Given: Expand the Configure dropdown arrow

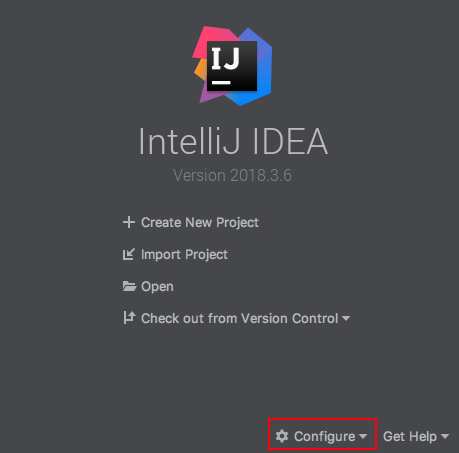Looking at the screenshot, I should 363,436.
